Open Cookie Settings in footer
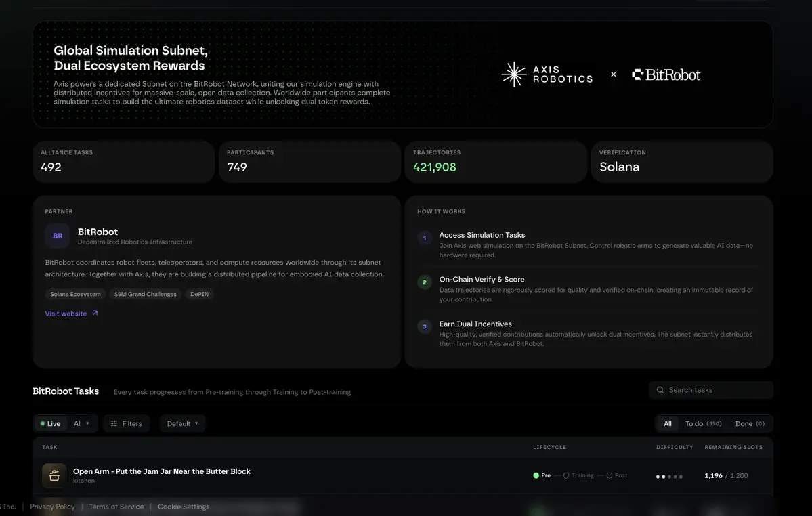The width and height of the screenshot is (812, 516). pos(184,507)
